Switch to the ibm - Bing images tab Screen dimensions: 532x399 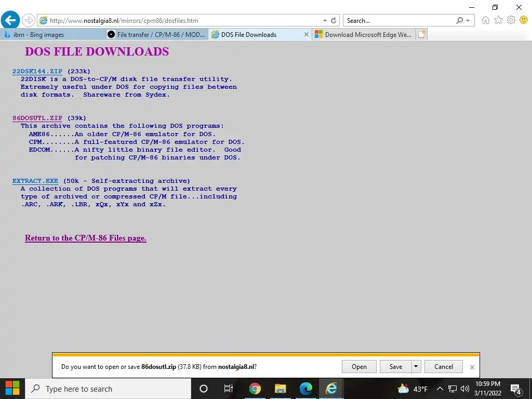(x=52, y=35)
